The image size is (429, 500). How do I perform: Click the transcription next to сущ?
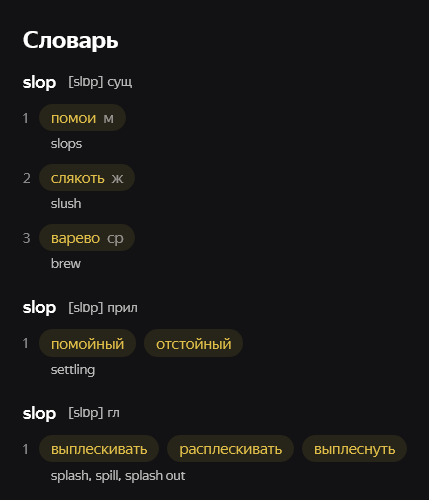point(86,82)
